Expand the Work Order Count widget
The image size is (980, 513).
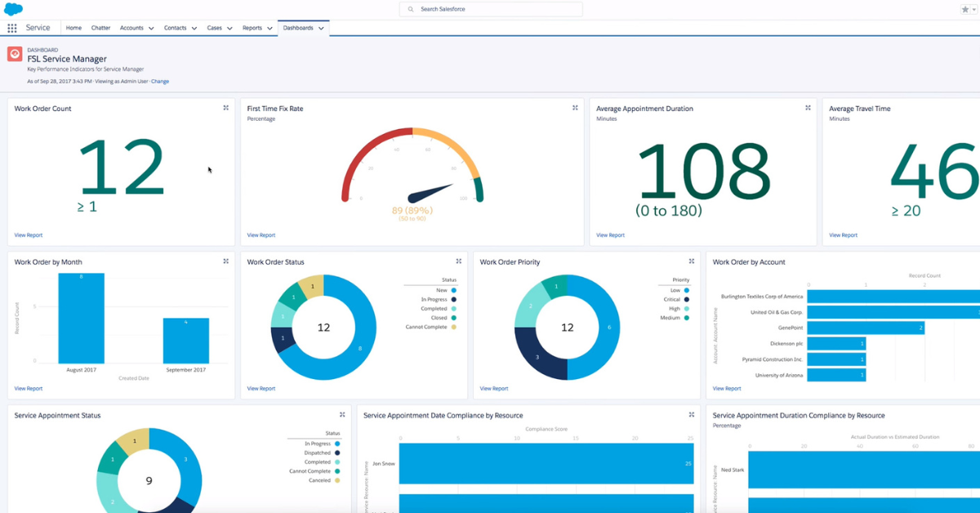(x=226, y=108)
